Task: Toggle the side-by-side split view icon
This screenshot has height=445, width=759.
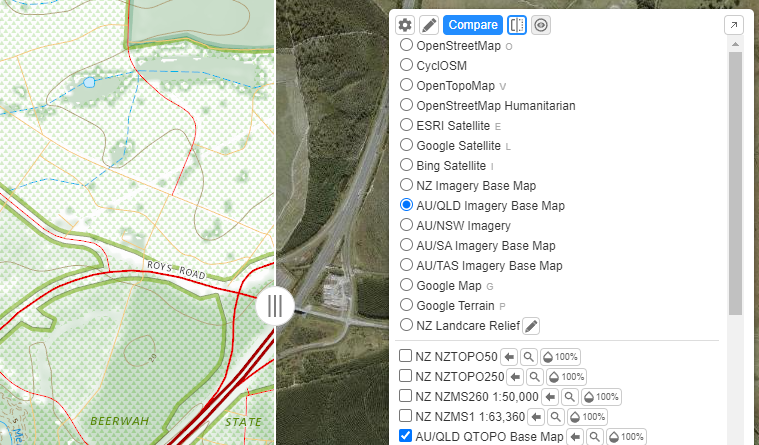Action: tap(517, 25)
